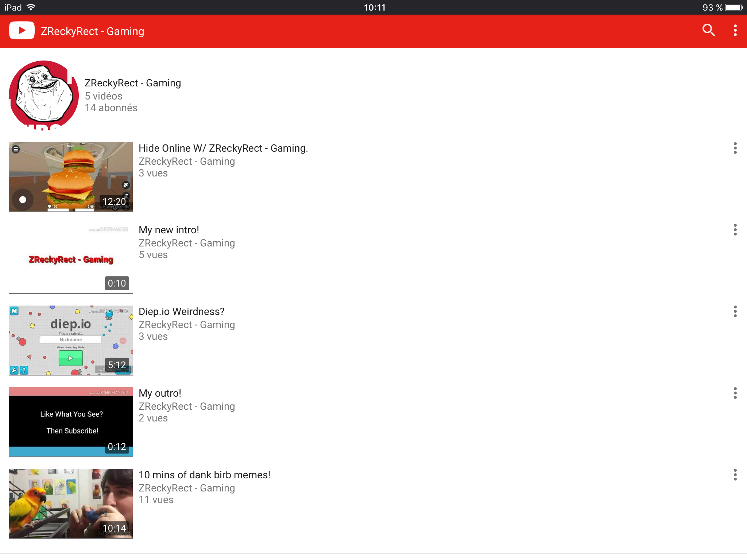747x560 pixels.
Task: Tap the 0:10 duration badge
Action: click(x=117, y=283)
